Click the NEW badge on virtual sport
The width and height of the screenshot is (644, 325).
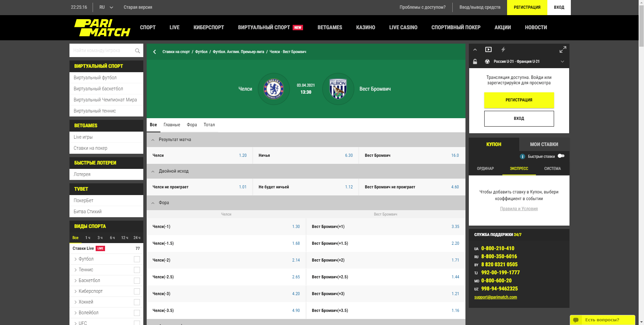click(298, 28)
